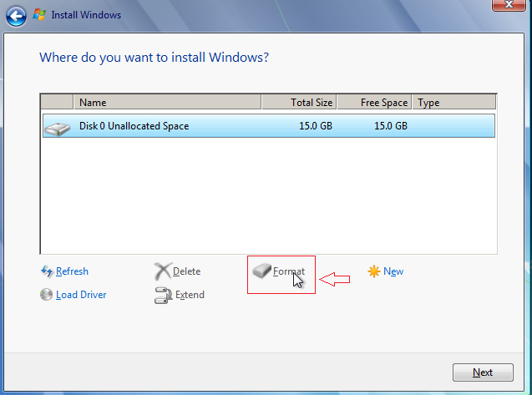This screenshot has width=532, height=395.
Task: Click the Load Driver disc icon
Action: [x=46, y=295]
